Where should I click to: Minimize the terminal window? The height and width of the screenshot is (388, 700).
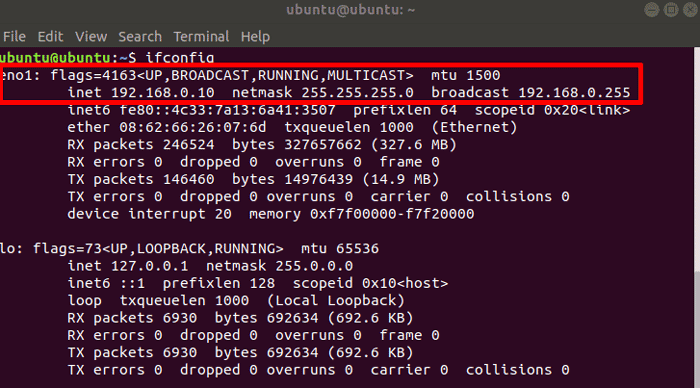pos(651,10)
